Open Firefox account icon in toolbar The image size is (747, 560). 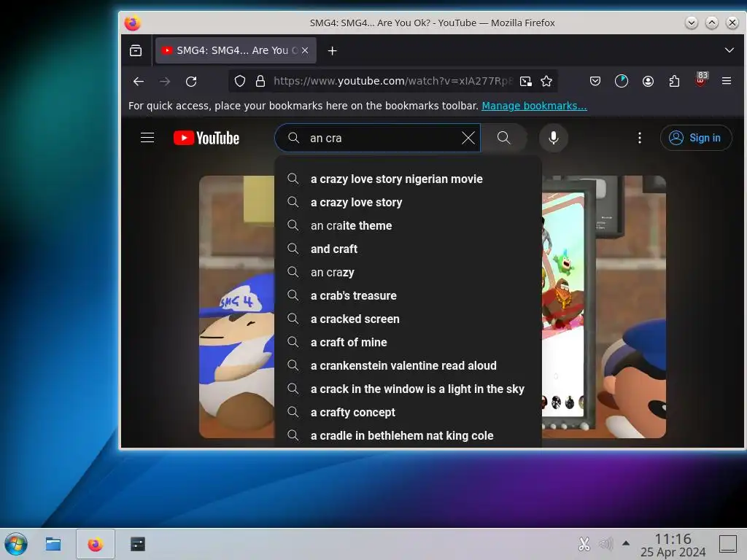648,82
